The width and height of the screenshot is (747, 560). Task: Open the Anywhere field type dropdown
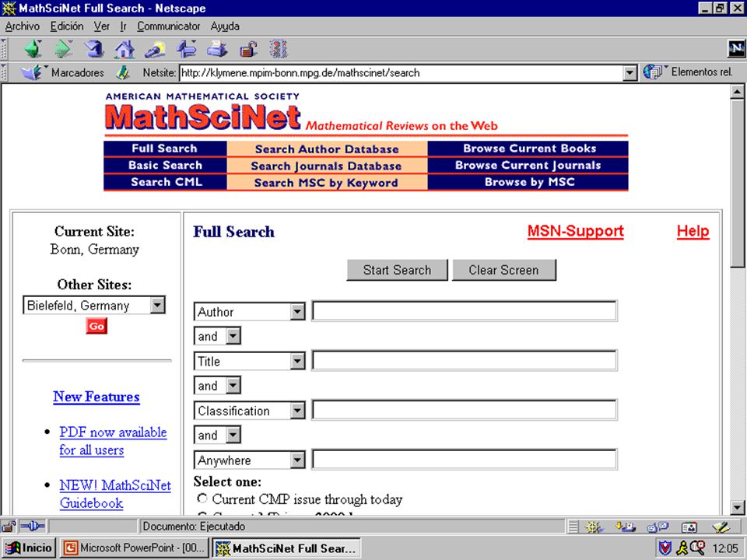point(297,460)
